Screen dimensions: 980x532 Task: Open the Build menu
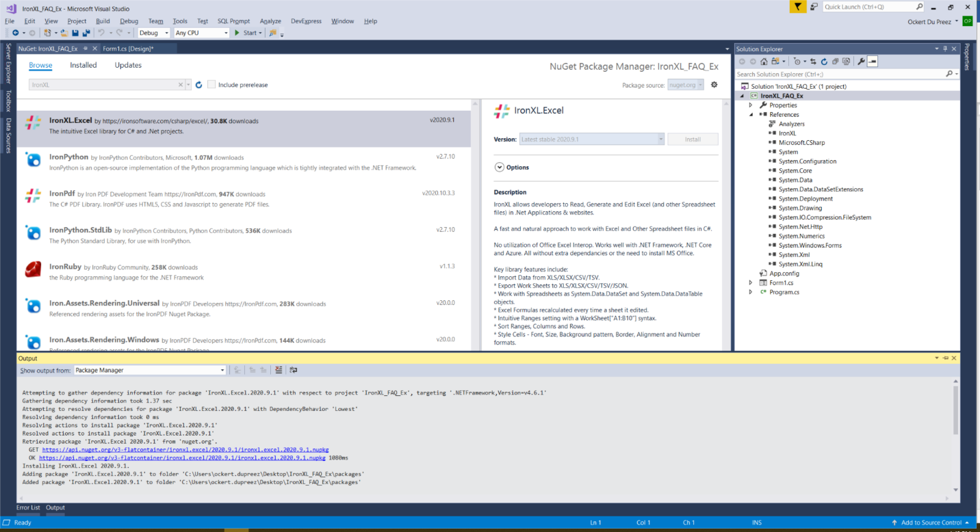click(x=103, y=21)
